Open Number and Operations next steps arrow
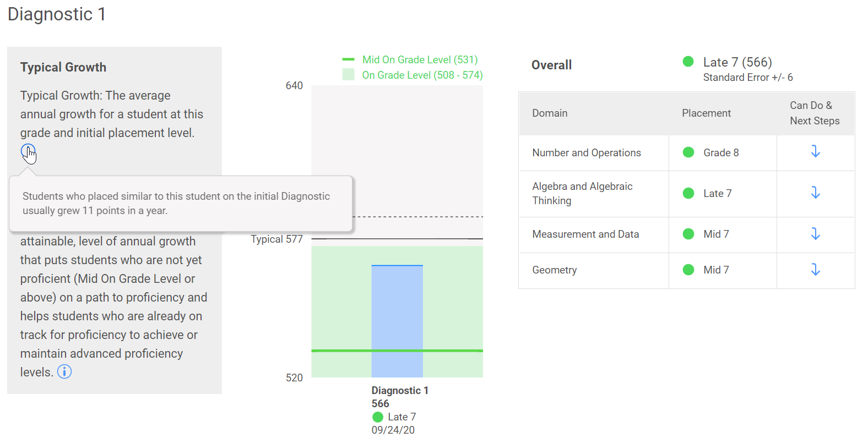The height and width of the screenshot is (443, 868). coord(815,151)
